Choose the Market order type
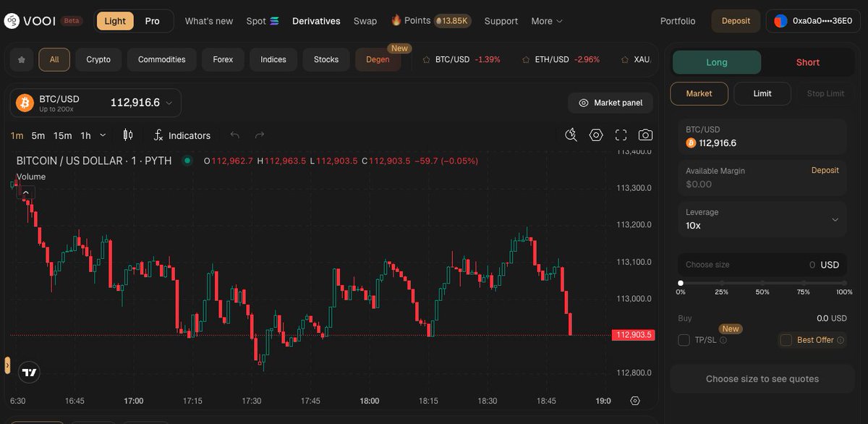This screenshot has height=424, width=868. (x=699, y=93)
